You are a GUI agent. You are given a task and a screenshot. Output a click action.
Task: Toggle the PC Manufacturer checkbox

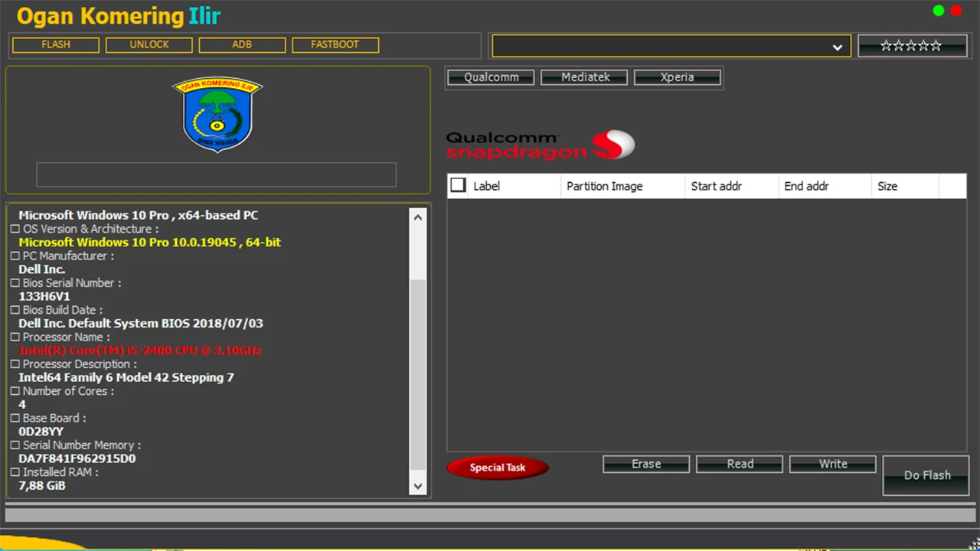pyautogui.click(x=15, y=256)
